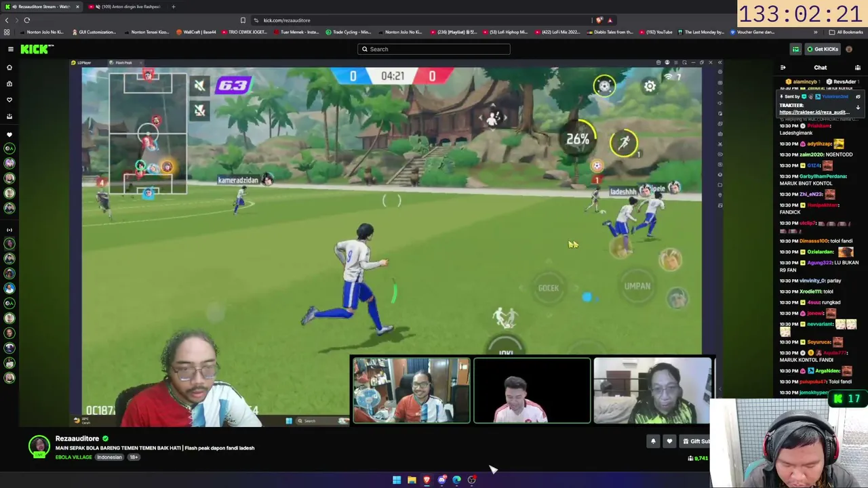Screen dimensions: 868x488
Task: Open the pinned trakteer.id link
Action: pos(814,113)
